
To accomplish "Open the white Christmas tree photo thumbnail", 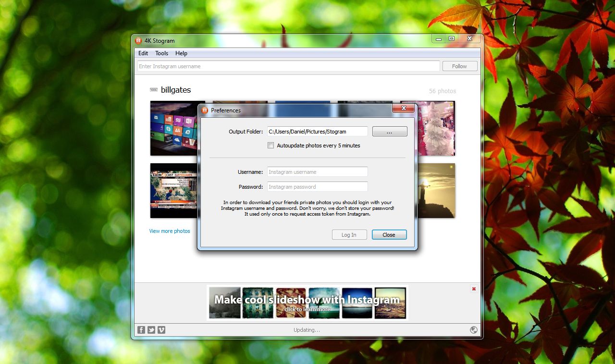I will coord(435,128).
